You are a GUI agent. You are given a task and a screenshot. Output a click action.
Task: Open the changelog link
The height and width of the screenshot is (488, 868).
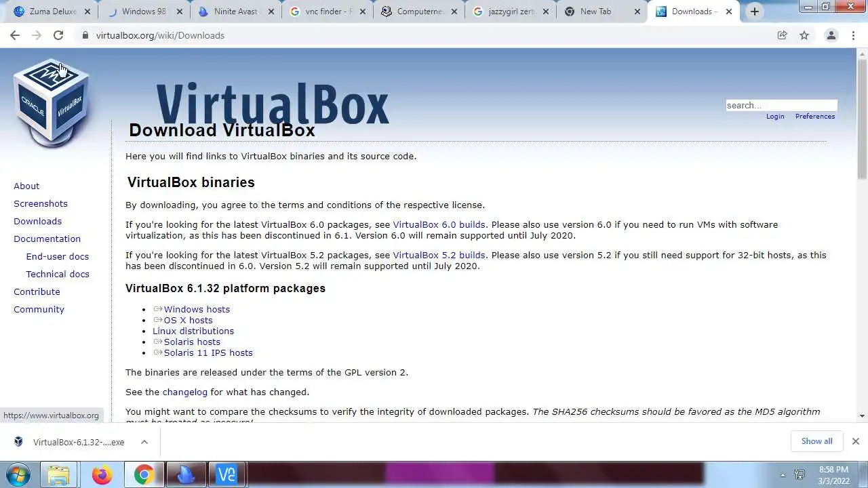point(184,392)
